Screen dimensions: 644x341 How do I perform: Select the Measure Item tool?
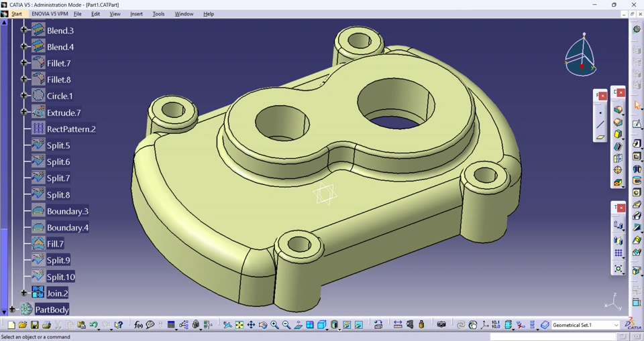[409, 324]
